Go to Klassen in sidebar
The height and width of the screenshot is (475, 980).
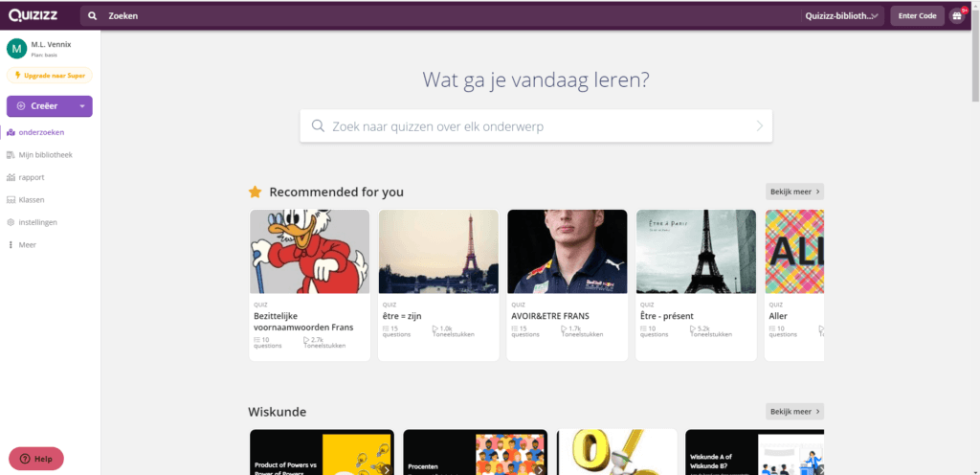click(x=32, y=199)
